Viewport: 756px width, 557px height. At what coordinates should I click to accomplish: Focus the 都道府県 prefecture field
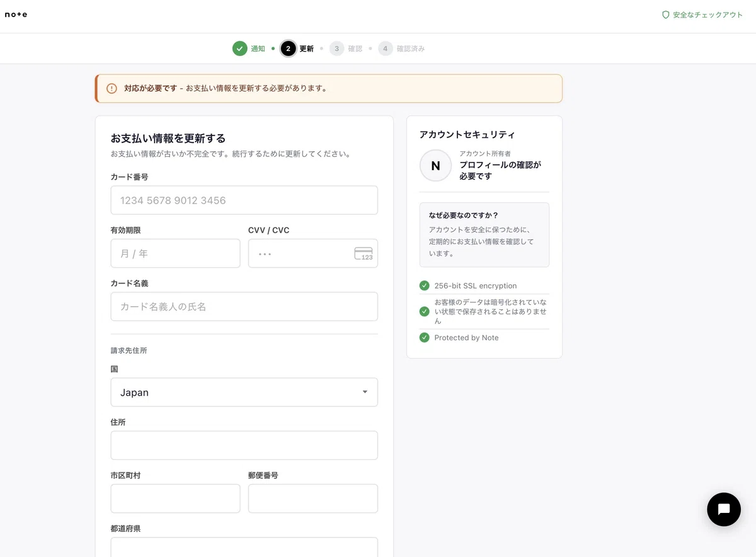[x=244, y=547]
